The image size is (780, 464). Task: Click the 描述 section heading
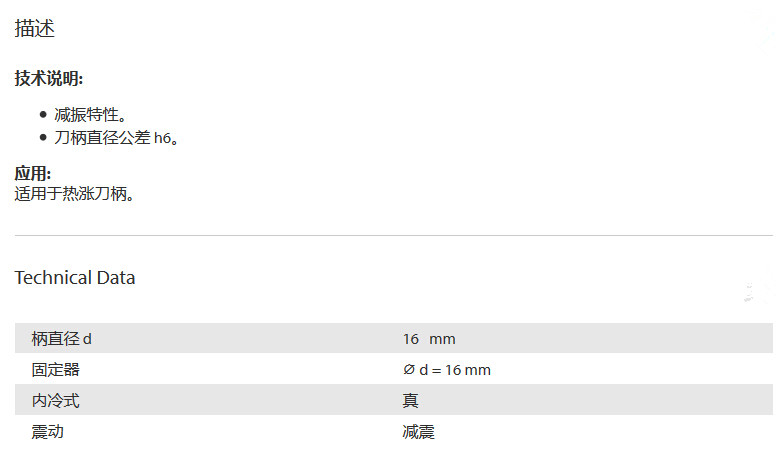pyautogui.click(x=34, y=29)
